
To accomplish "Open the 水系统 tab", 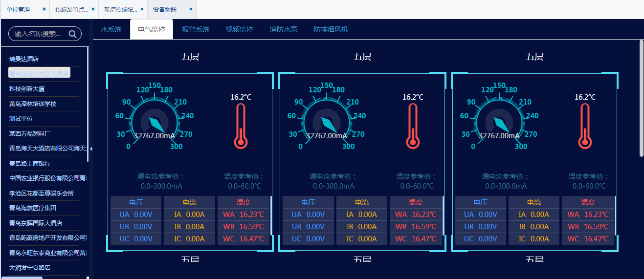I will tap(111, 29).
